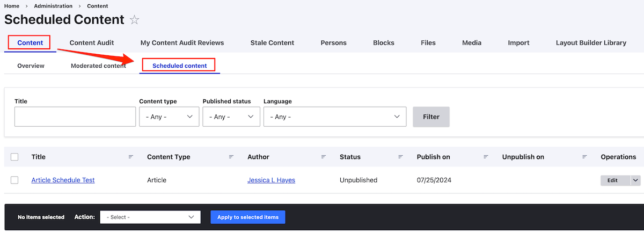This screenshot has height=232, width=644.
Task: Click the star favorite icon beside the page title
Action: click(135, 20)
